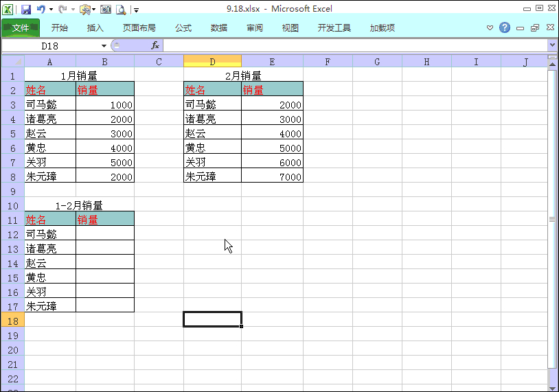Click the 2月销量 title cell
Image resolution: width=559 pixels, height=392 pixels.
click(244, 76)
